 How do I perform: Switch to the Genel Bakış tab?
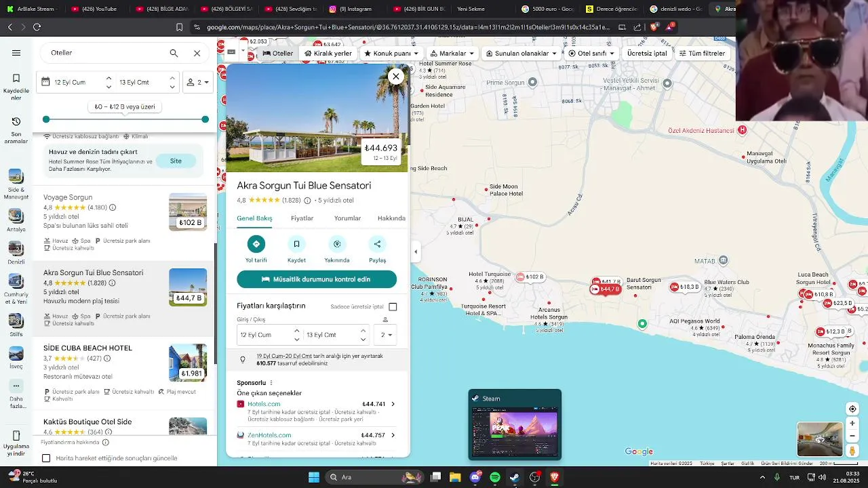254,218
